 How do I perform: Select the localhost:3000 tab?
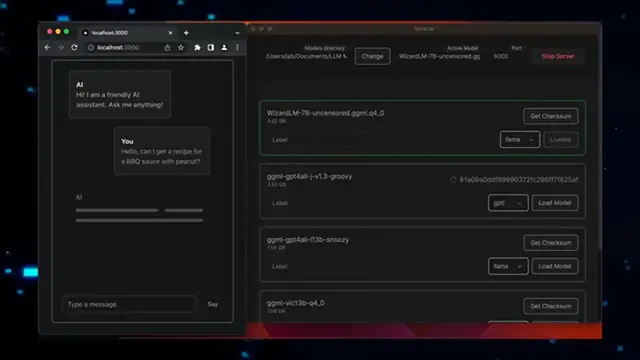coord(127,33)
